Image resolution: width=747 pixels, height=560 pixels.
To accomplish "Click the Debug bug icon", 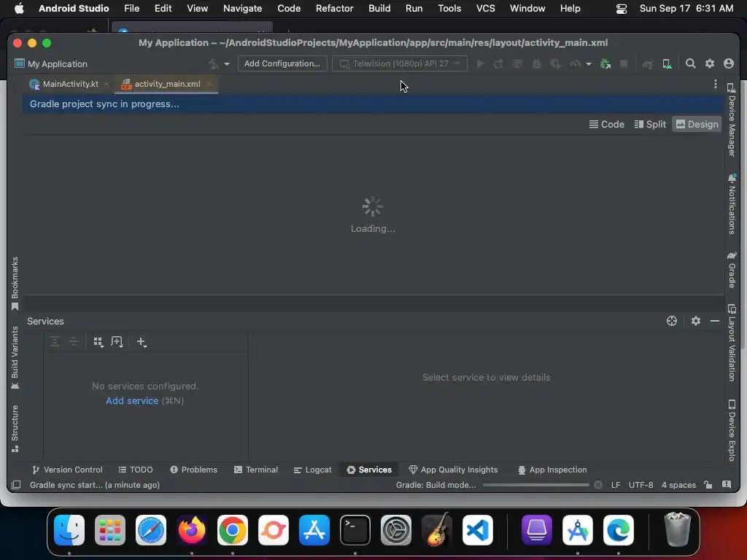I will point(536,64).
